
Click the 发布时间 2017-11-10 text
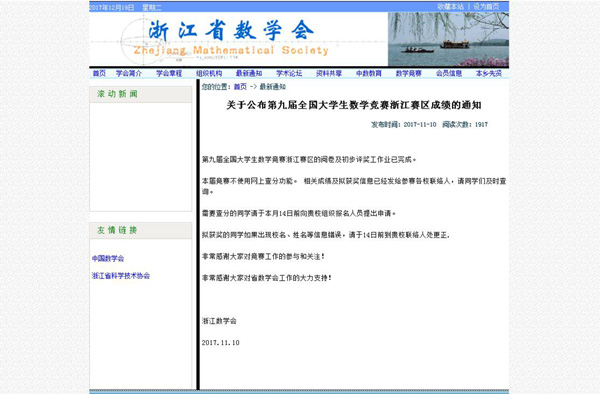pos(404,124)
